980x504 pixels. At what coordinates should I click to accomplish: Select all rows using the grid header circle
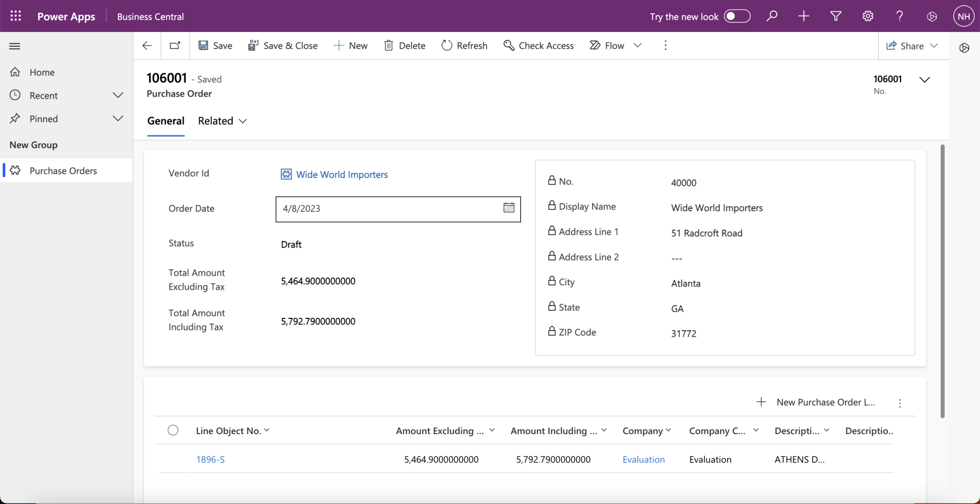point(173,430)
